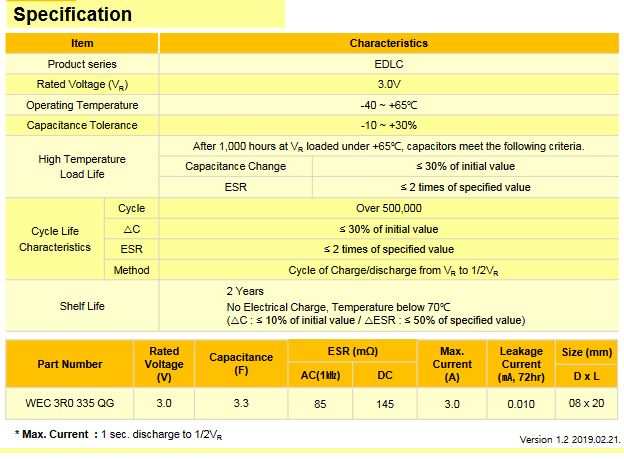This screenshot has height=459, width=624.
Task: Select the 08 x 20 size value
Action: (586, 402)
